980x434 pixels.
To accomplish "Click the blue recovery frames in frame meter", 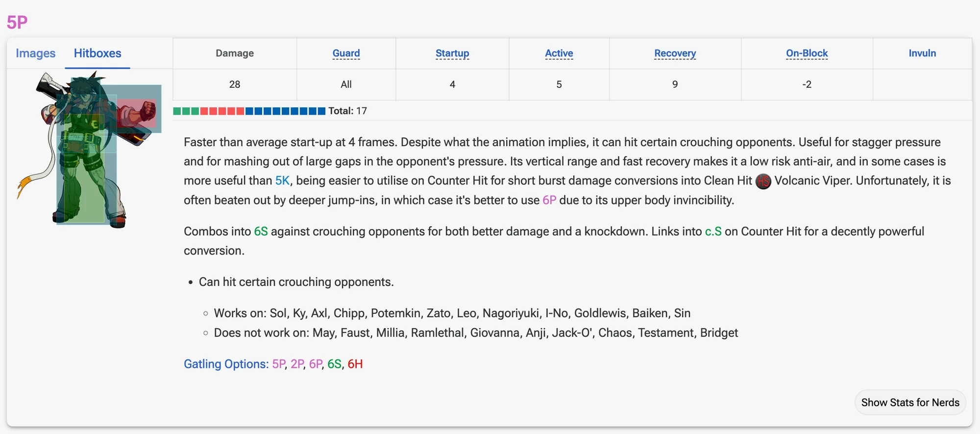I will pos(285,111).
